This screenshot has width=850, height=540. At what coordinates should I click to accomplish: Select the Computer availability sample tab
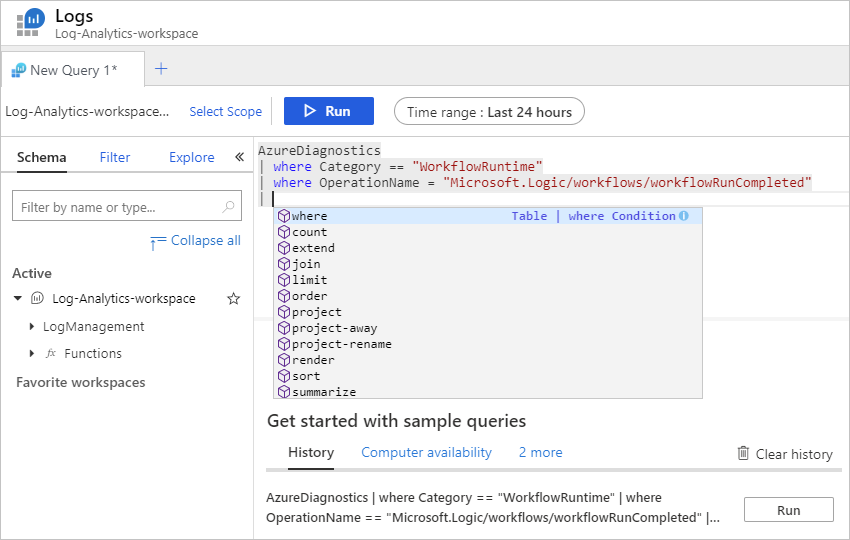(x=426, y=453)
